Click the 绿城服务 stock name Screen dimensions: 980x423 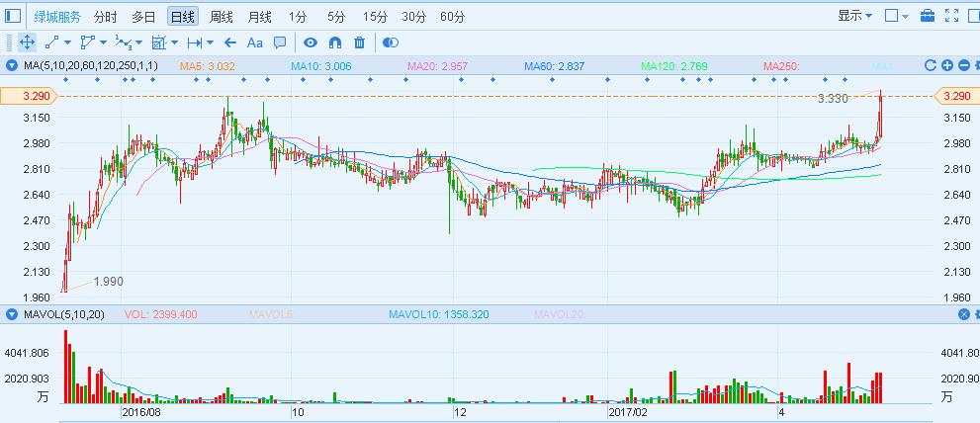pyautogui.click(x=58, y=17)
